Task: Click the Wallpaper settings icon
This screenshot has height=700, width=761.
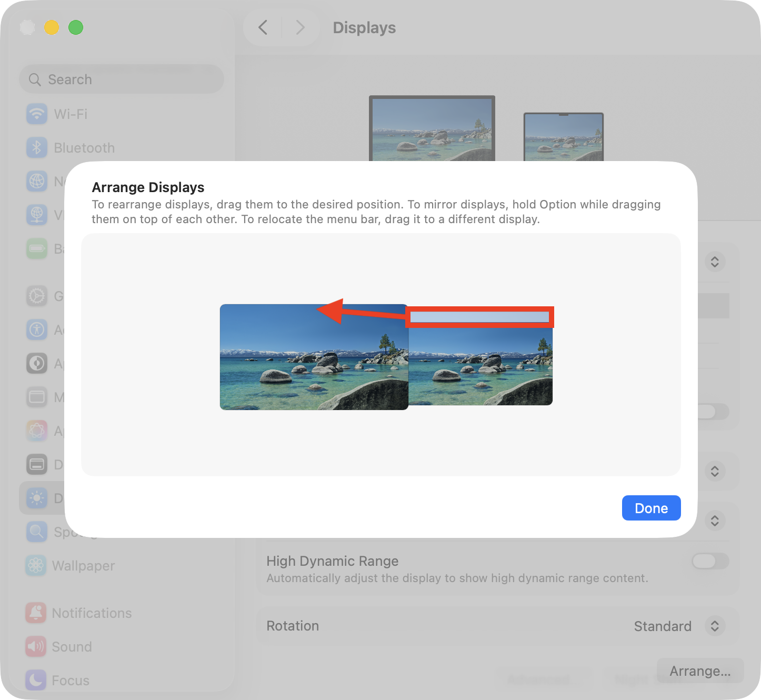Action: click(x=36, y=565)
